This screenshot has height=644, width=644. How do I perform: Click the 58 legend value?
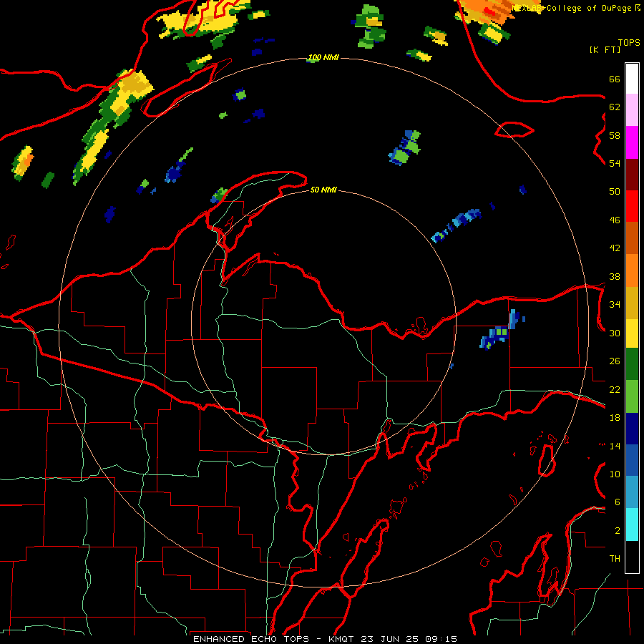click(x=615, y=135)
